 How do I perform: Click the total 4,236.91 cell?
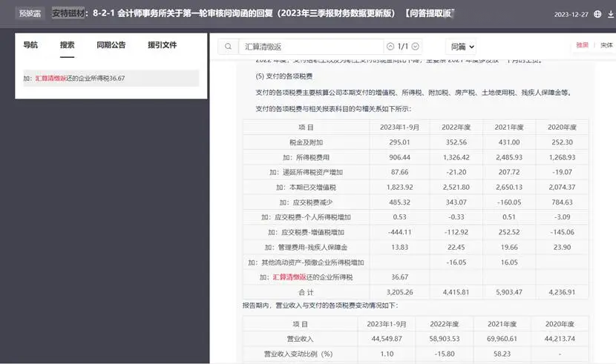click(x=562, y=293)
